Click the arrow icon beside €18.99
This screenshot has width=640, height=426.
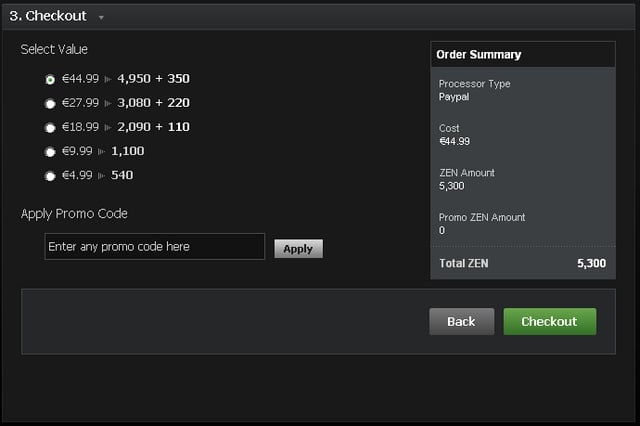(x=108, y=127)
